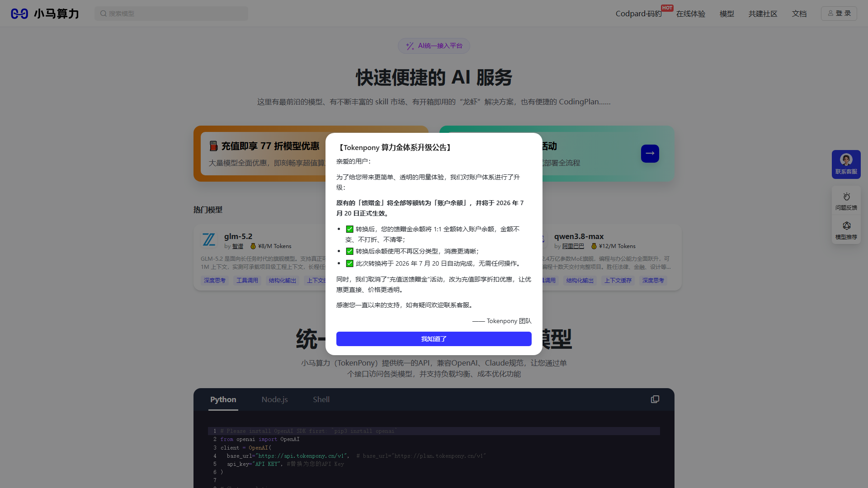Open 模型 in top navigation
Image resolution: width=868 pixels, height=488 pixels.
coord(726,14)
